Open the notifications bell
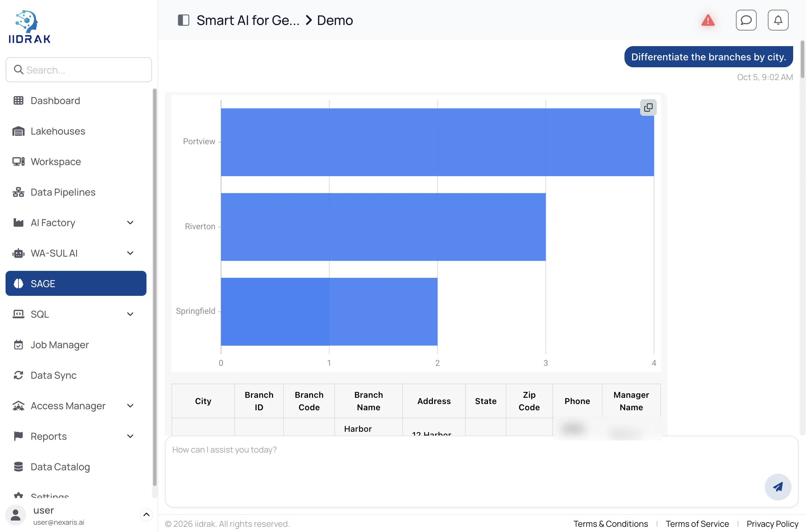This screenshot has width=806, height=532. coord(778,20)
